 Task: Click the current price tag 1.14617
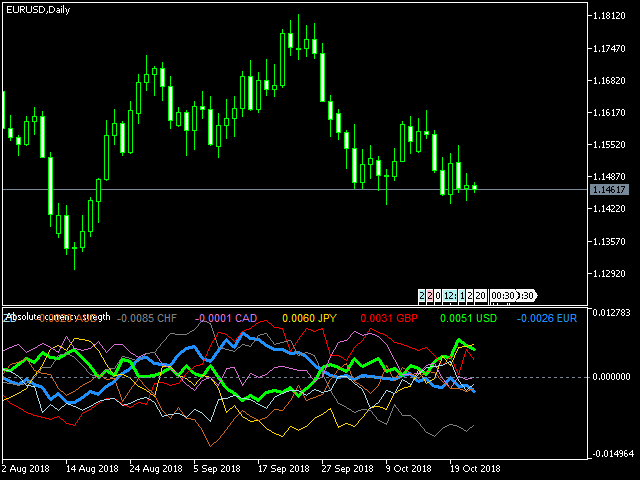[609, 189]
